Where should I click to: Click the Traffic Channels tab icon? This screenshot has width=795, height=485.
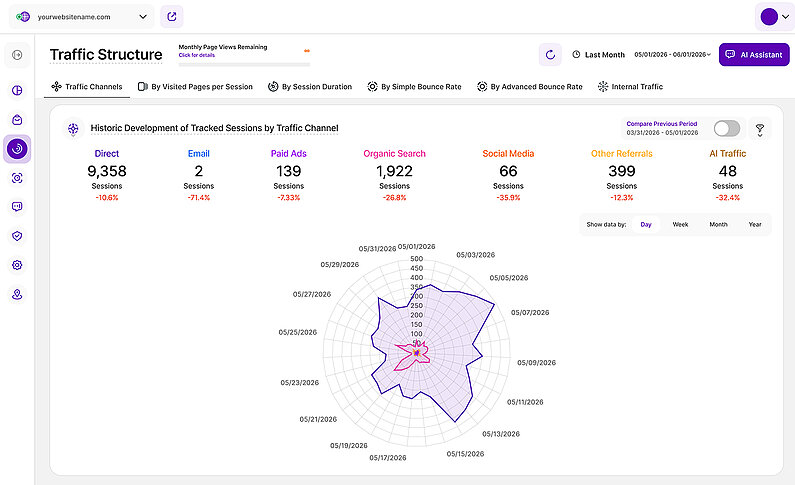coord(56,87)
